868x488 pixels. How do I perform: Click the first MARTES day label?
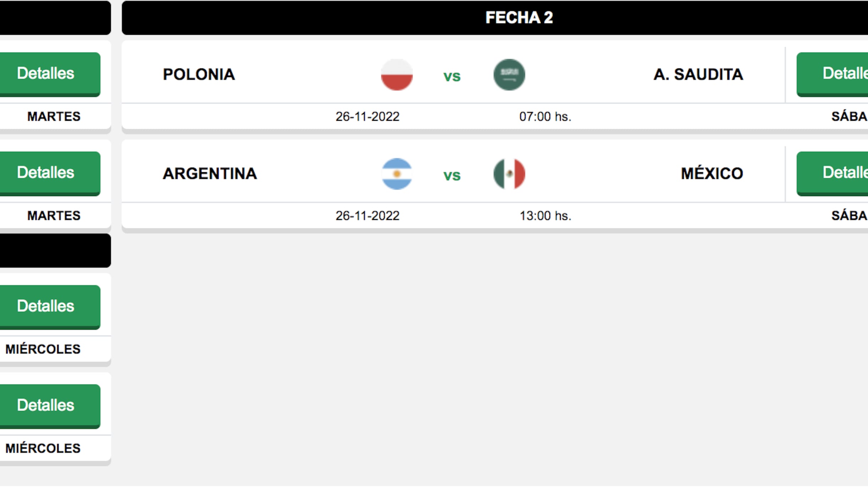pos(53,116)
